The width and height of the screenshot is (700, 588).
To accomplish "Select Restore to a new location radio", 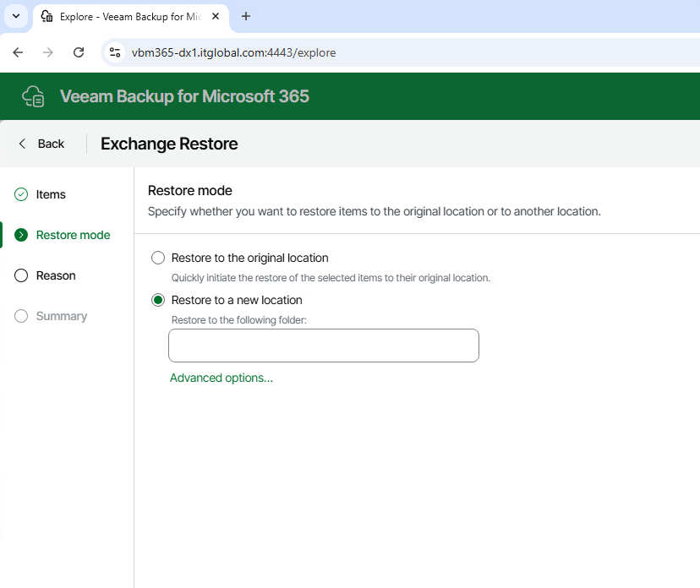I will pyautogui.click(x=158, y=300).
